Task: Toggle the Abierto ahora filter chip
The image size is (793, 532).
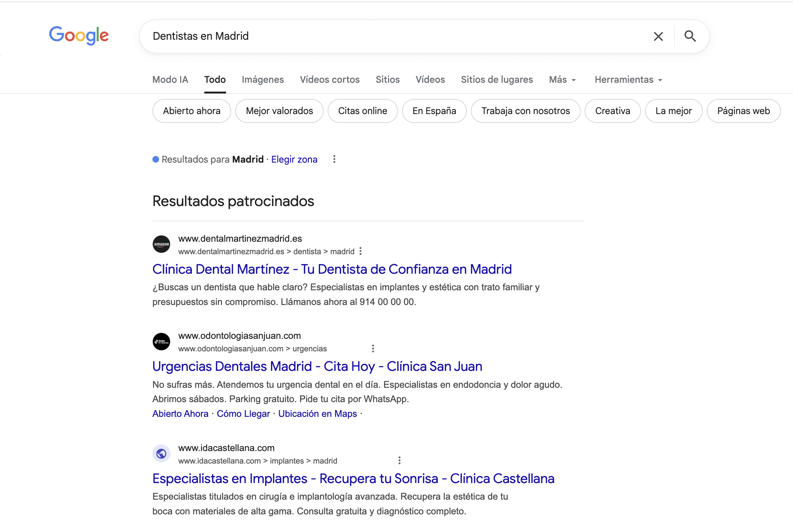Action: coord(191,111)
